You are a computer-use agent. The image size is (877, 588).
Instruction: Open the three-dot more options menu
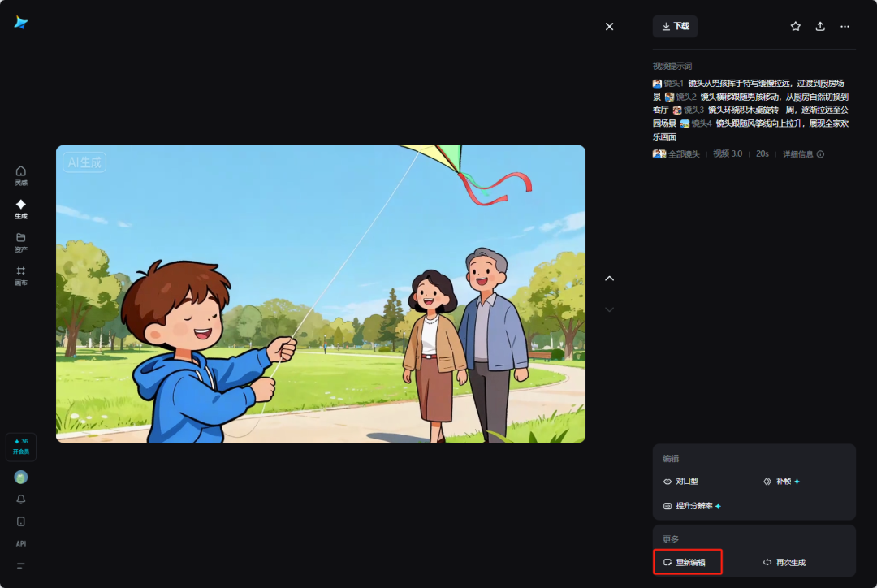click(845, 27)
